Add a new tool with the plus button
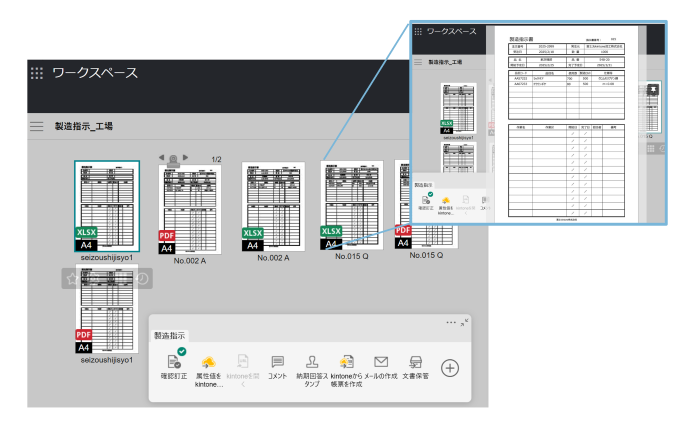 450,368
